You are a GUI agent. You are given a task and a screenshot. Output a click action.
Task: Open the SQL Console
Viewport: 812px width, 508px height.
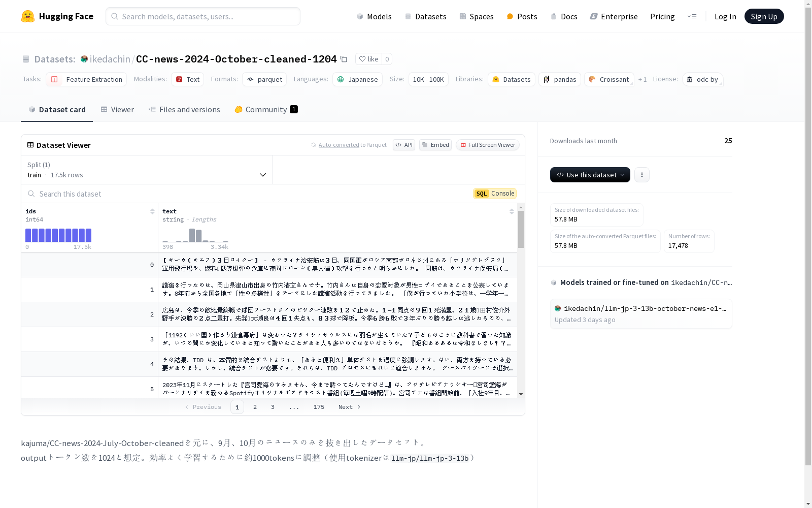(x=495, y=194)
